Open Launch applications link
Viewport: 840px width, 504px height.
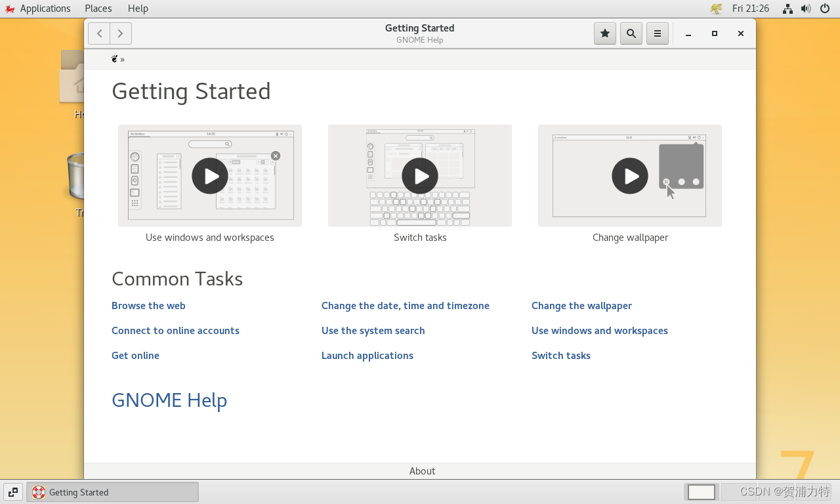[367, 356]
